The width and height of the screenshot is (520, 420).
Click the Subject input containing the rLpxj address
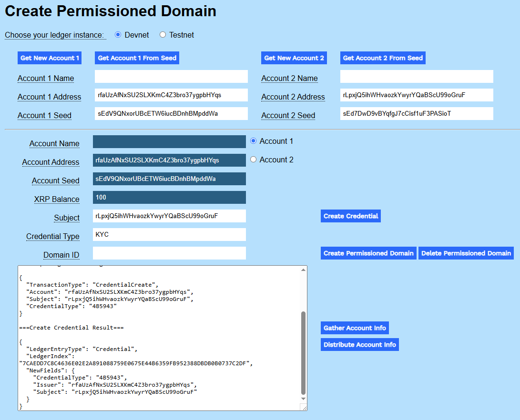169,216
